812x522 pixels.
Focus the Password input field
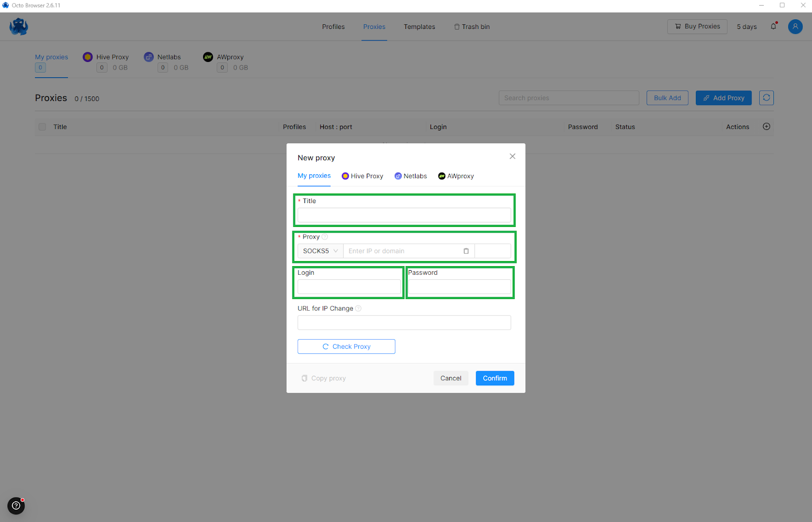coord(459,287)
